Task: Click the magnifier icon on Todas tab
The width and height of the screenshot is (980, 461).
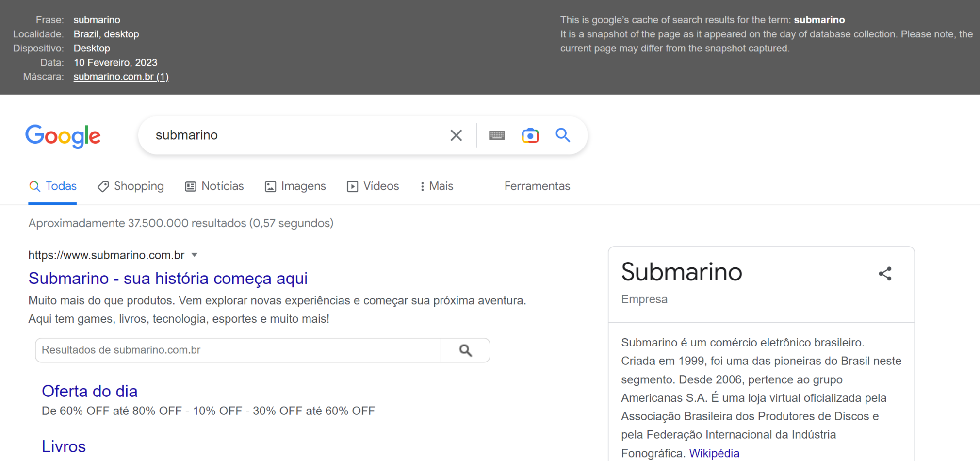Action: [34, 186]
